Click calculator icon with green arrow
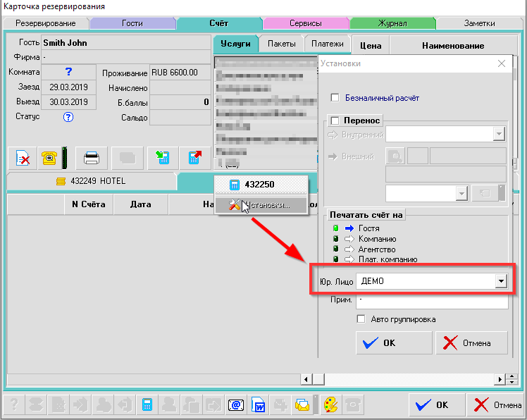The height and width of the screenshot is (420, 527). 163,157
